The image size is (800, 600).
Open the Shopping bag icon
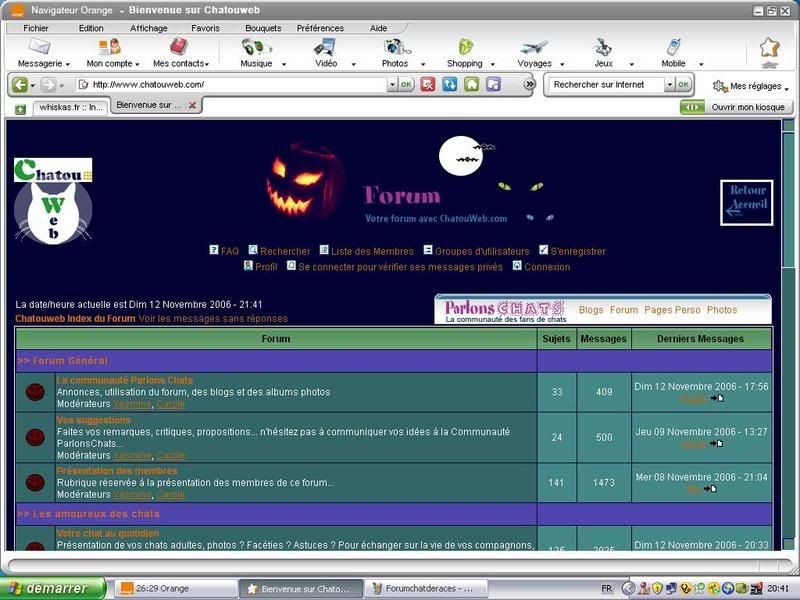tap(465, 47)
